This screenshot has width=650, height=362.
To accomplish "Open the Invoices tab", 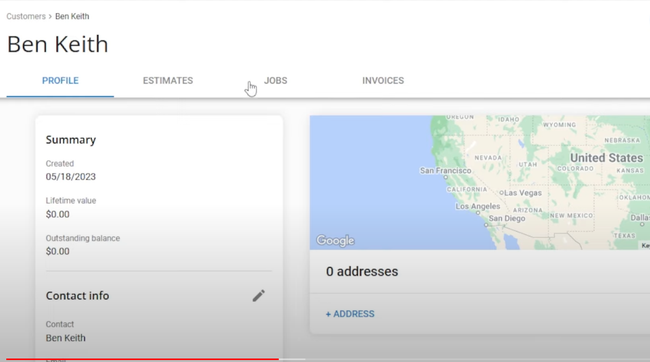I will click(383, 80).
